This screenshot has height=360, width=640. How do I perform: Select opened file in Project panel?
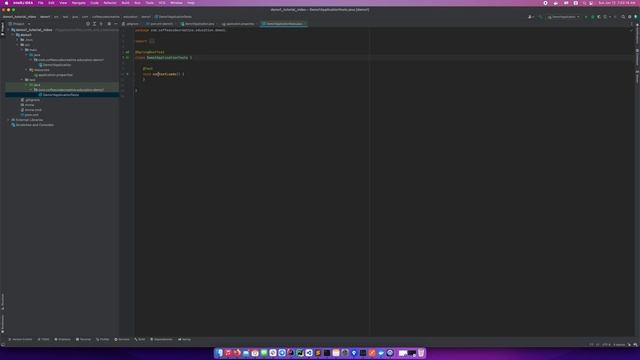[x=88, y=24]
